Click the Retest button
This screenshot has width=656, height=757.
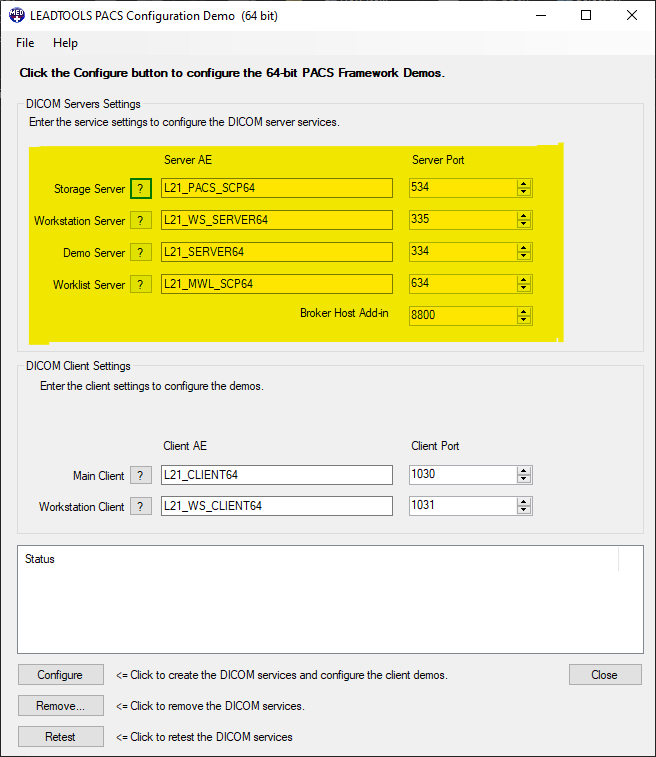point(61,736)
